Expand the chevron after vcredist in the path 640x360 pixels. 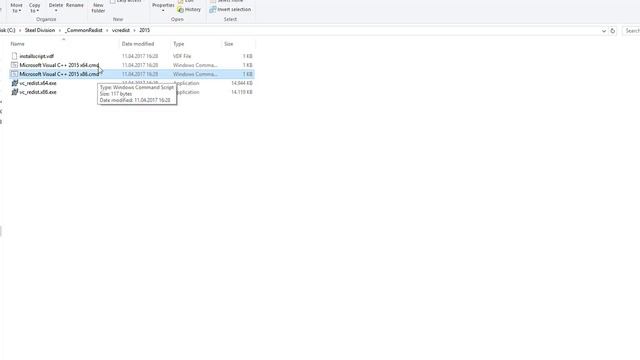(x=134, y=30)
